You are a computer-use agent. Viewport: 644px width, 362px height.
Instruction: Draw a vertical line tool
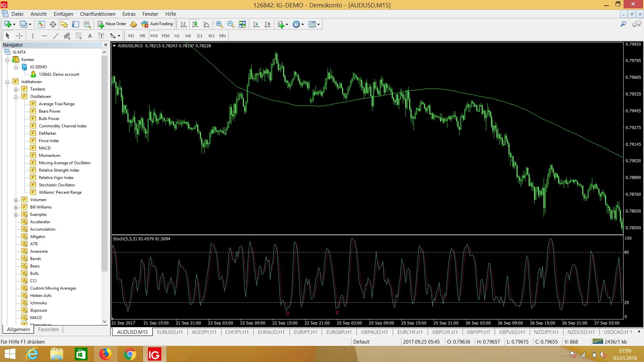coord(33,36)
